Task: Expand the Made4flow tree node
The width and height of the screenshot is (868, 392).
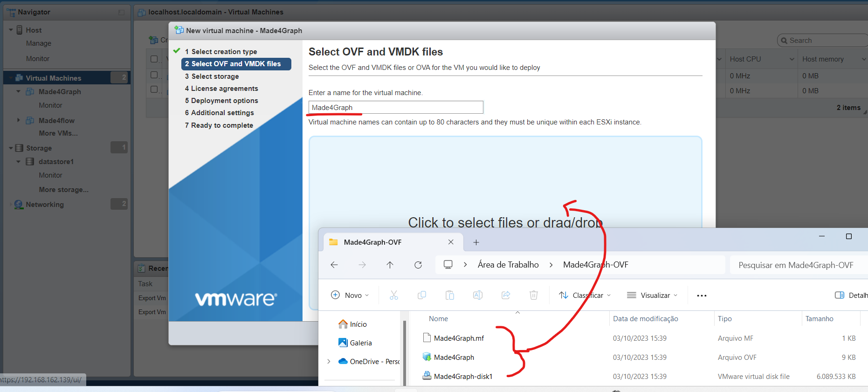Action: pos(19,120)
